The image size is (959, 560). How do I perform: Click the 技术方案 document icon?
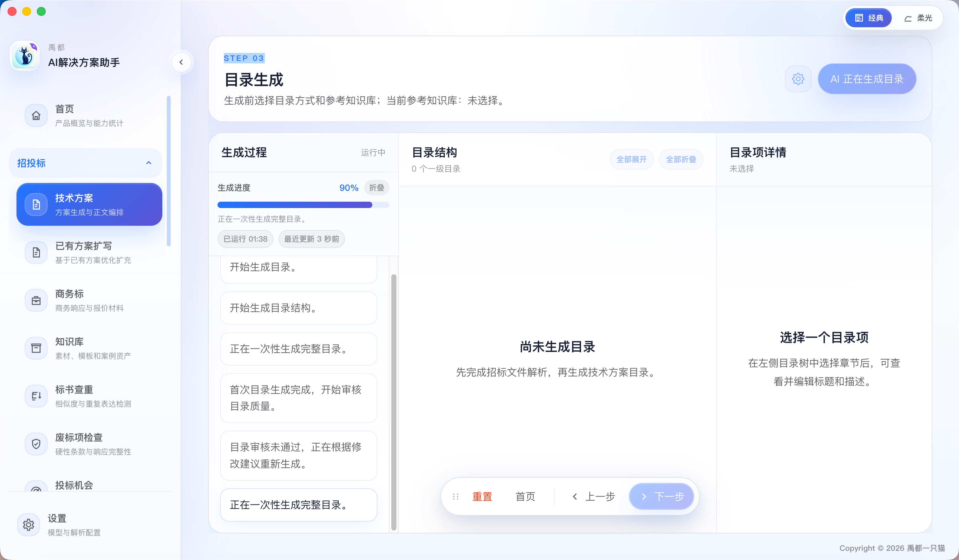click(x=36, y=205)
